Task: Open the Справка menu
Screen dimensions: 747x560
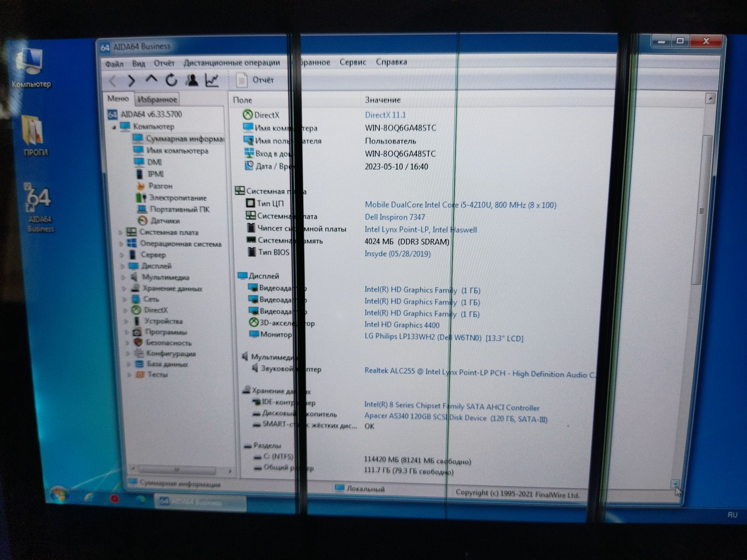Action: click(391, 62)
